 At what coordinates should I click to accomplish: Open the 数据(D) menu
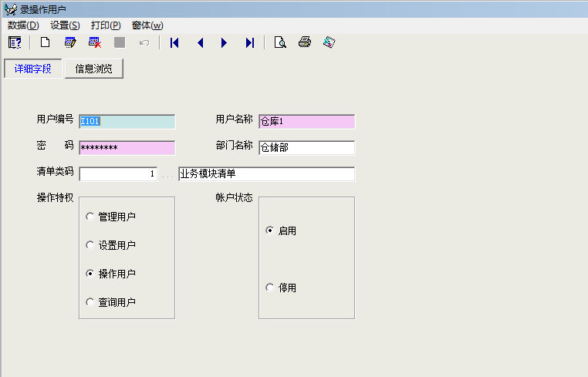coord(23,25)
